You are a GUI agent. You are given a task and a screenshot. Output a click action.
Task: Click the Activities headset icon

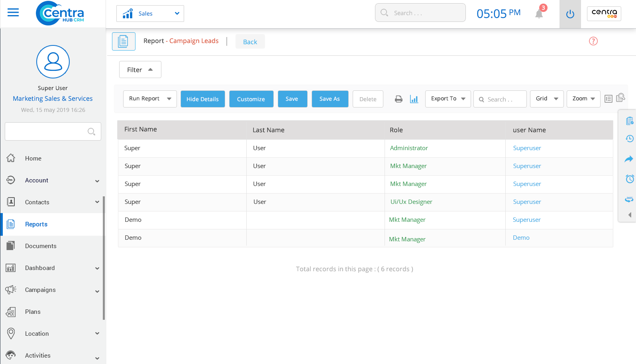(x=11, y=355)
